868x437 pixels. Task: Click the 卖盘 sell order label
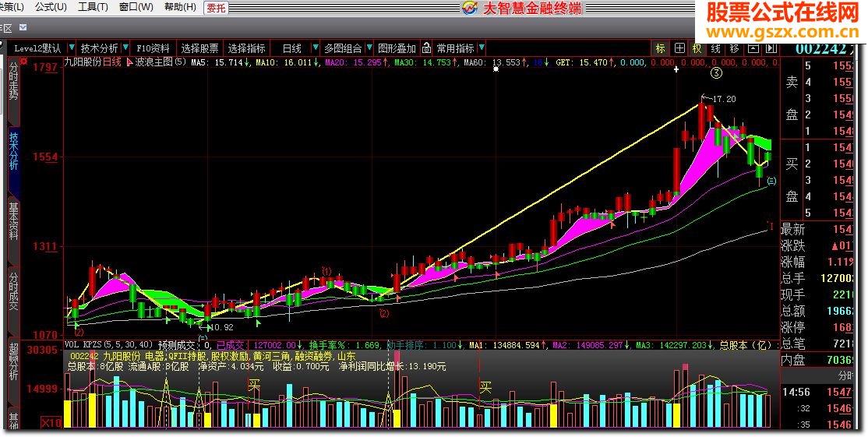click(792, 98)
